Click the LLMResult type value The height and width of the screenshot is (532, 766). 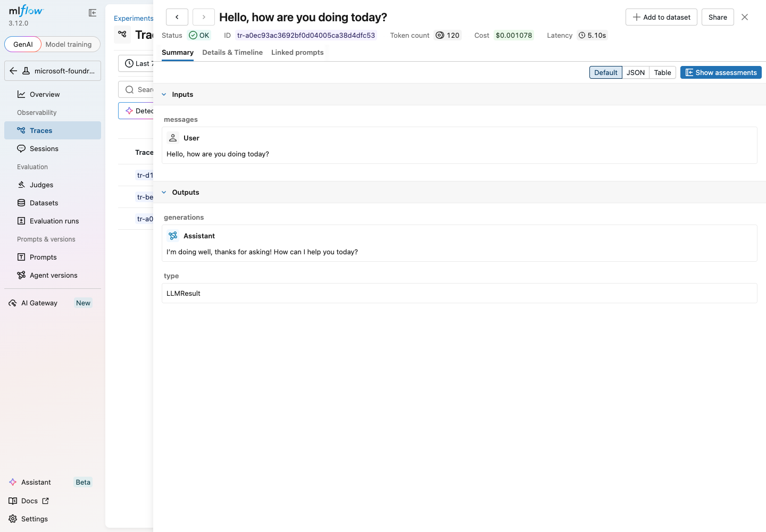coord(184,293)
